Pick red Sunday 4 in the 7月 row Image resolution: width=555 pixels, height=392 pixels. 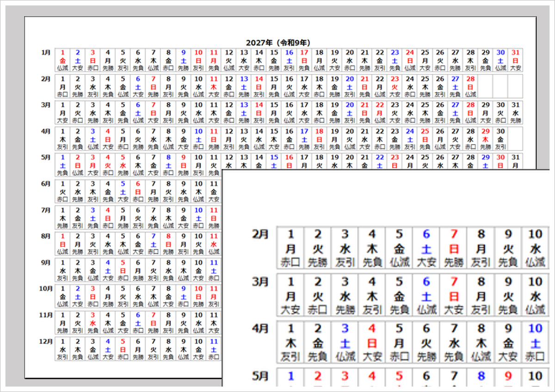[108, 217]
